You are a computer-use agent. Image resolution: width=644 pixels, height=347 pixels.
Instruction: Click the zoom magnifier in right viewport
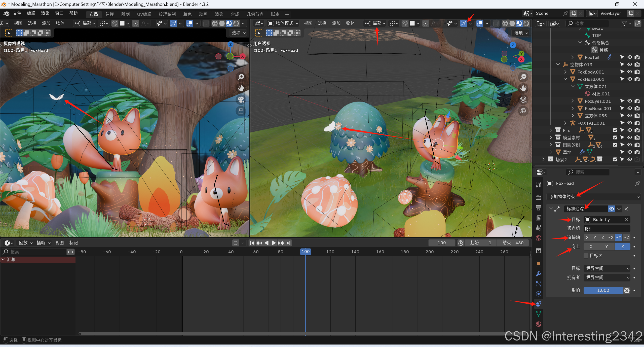point(523,77)
